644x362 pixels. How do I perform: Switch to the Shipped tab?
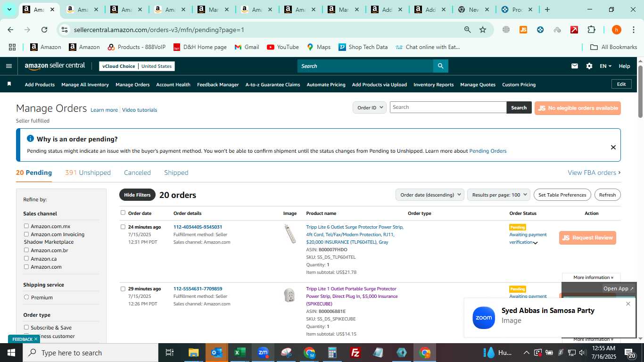pos(176,173)
